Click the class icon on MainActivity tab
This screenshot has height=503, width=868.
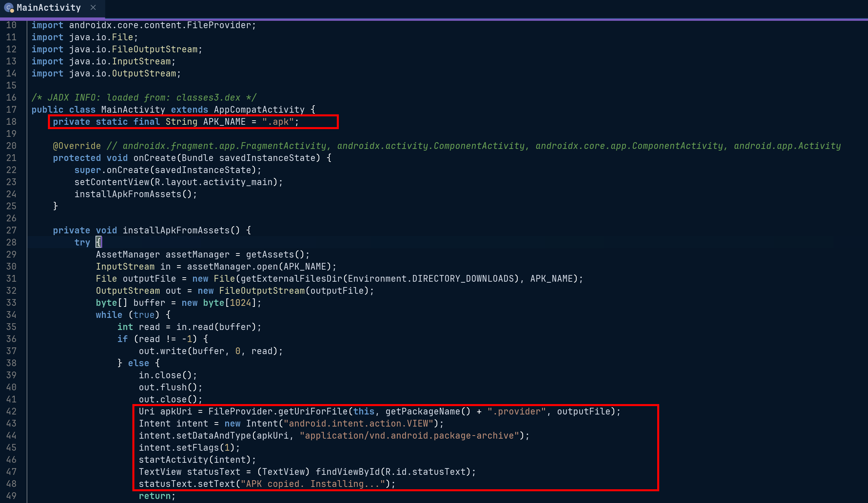pos(9,8)
